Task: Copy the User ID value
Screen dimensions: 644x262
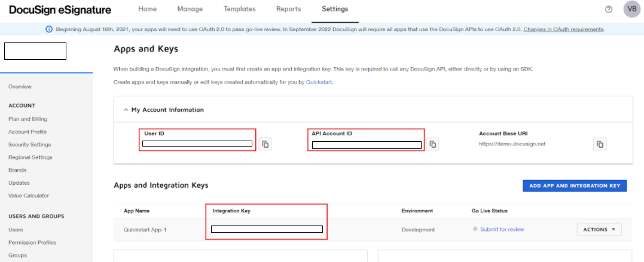Action: point(265,144)
